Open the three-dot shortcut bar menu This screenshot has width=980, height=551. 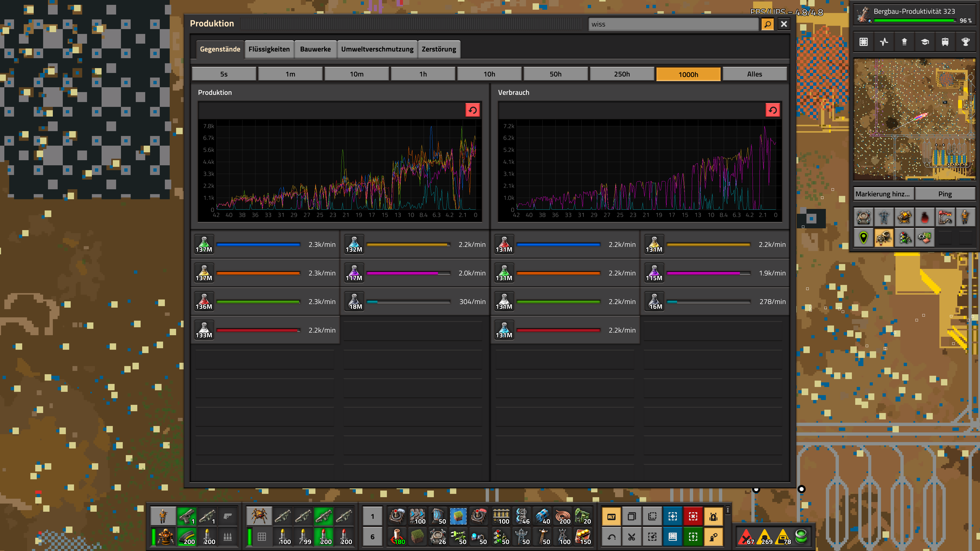728,510
